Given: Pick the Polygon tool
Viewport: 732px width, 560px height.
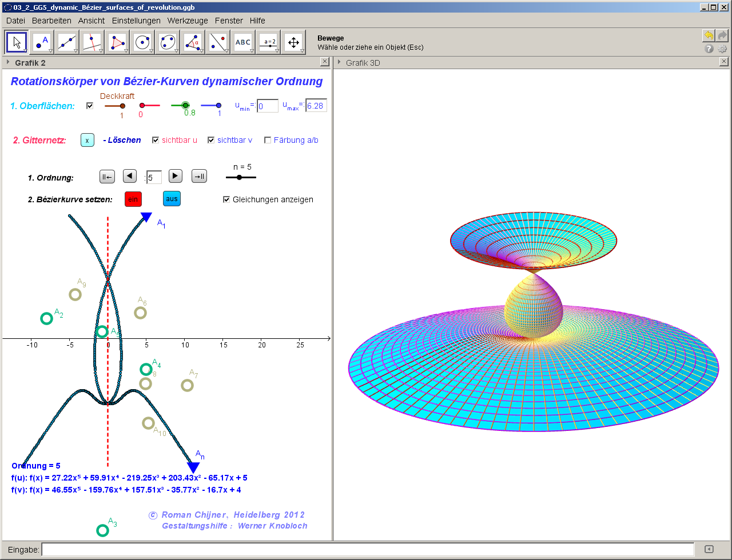Looking at the screenshot, I should (117, 42).
